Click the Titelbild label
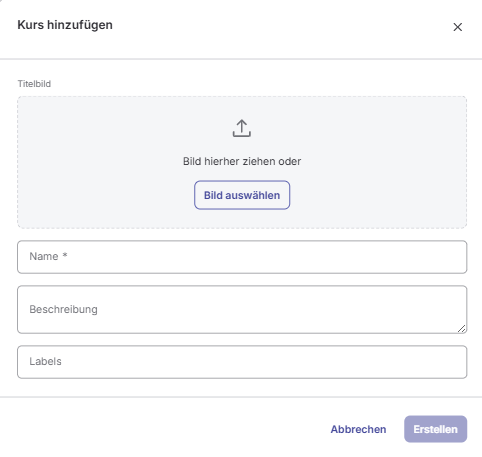 (34, 84)
